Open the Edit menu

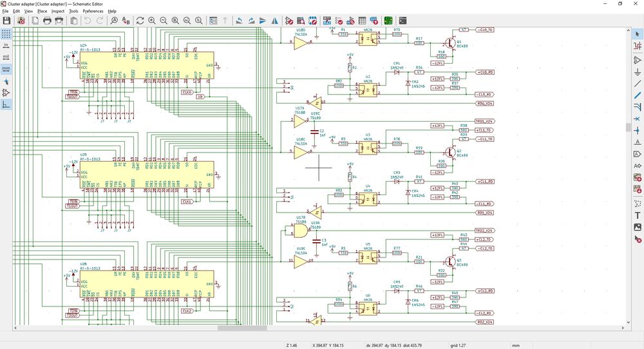click(x=17, y=11)
